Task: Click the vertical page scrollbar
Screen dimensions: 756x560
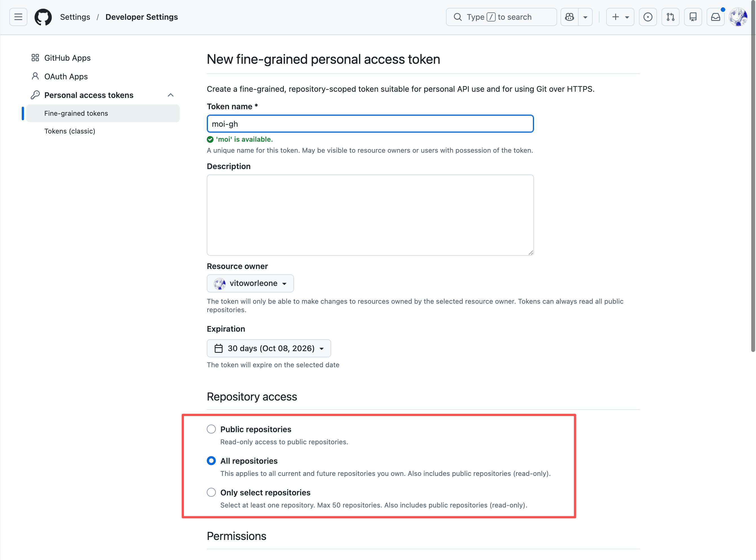Action: click(753, 176)
